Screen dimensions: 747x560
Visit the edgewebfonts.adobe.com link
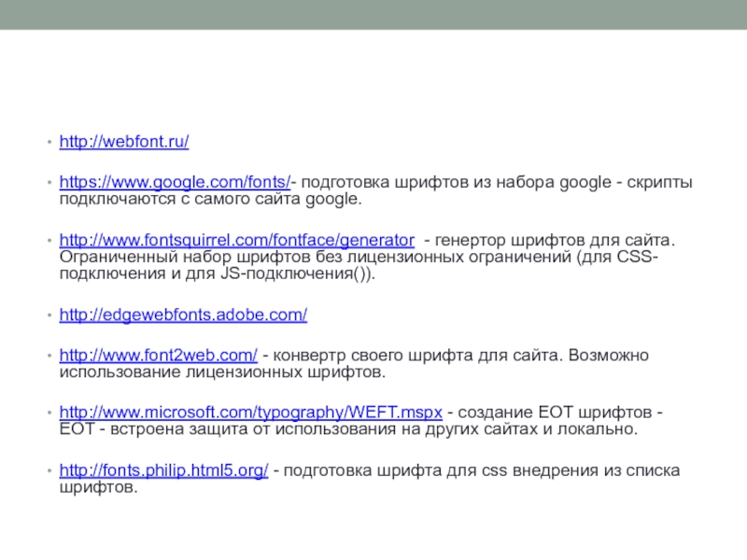coord(183,315)
